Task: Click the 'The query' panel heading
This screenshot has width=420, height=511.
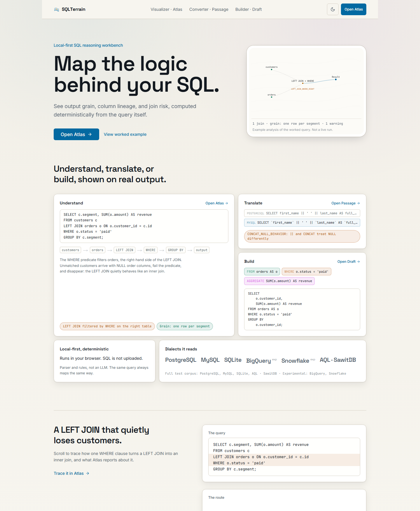Action: (217, 433)
